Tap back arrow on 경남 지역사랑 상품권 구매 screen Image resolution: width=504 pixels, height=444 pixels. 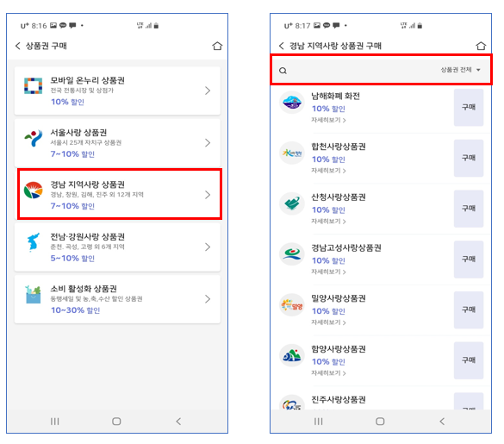click(281, 46)
